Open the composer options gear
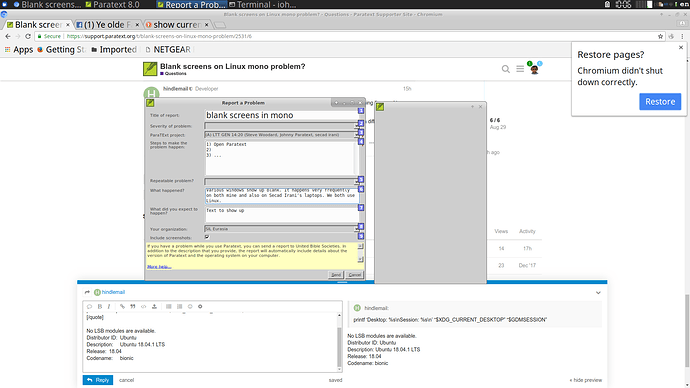 click(200, 307)
